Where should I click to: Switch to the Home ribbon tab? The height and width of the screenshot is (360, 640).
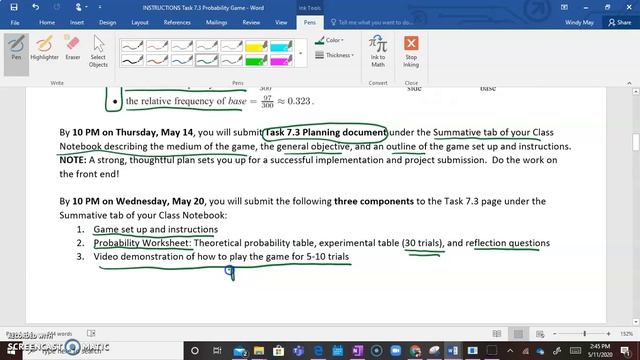click(x=47, y=22)
